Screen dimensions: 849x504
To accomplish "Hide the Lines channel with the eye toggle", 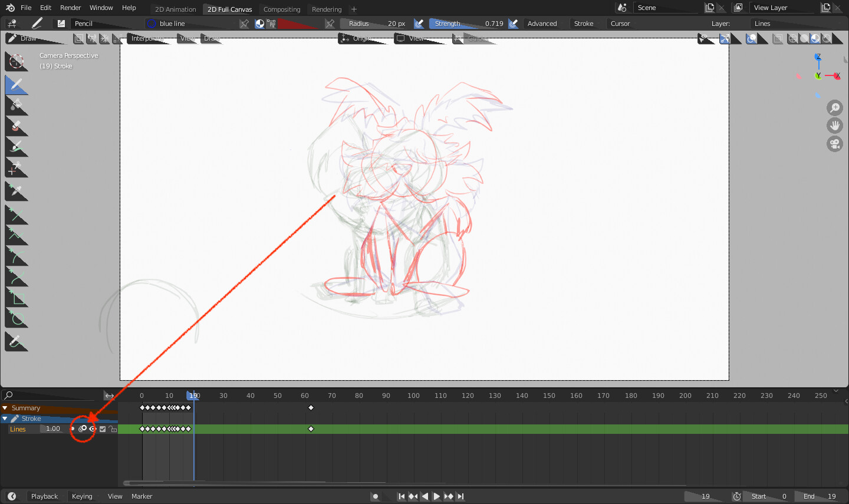I will (x=93, y=429).
